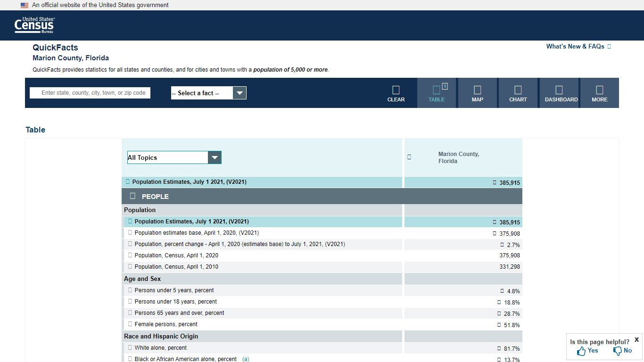This screenshot has height=362, width=644.
Task: Open the Select a fact dropdown
Action: click(209, 93)
